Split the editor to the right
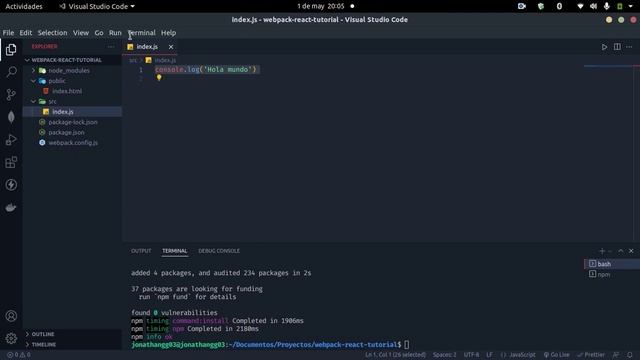This screenshot has width=640, height=360. click(x=617, y=47)
